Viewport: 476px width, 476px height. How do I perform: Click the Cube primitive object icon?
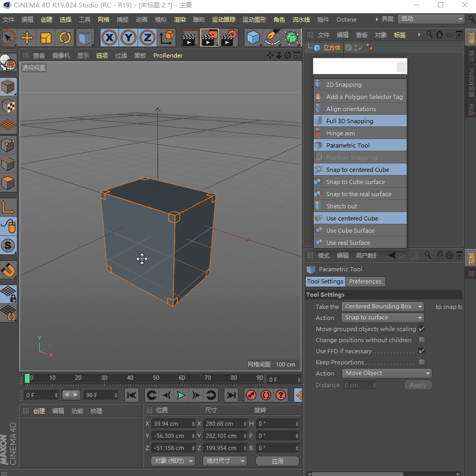254,38
